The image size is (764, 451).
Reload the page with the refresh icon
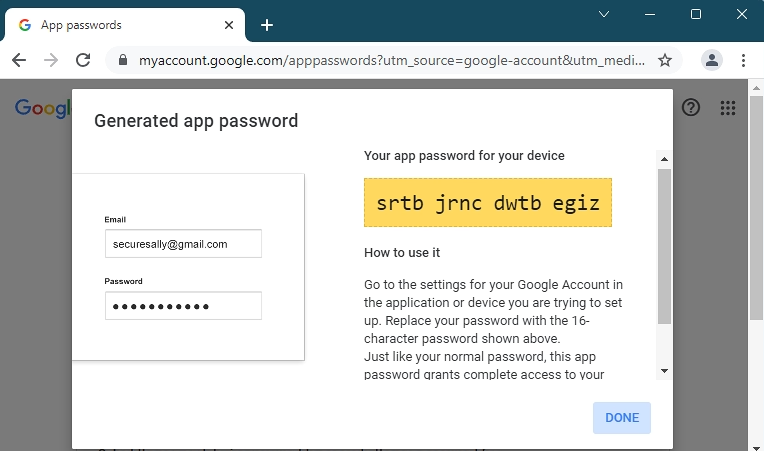point(83,60)
